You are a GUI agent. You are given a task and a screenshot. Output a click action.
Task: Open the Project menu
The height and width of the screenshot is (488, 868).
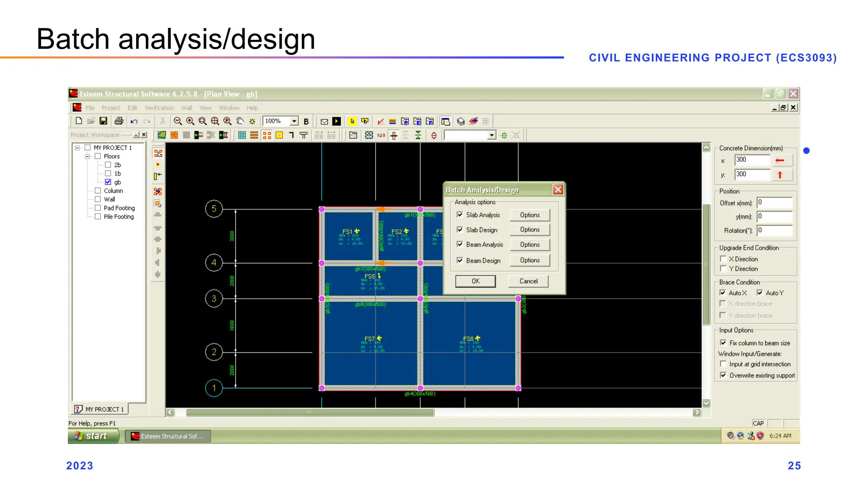point(111,108)
